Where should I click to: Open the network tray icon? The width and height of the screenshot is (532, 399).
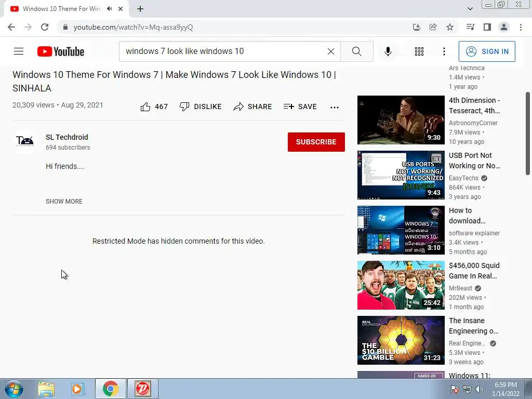(x=467, y=389)
